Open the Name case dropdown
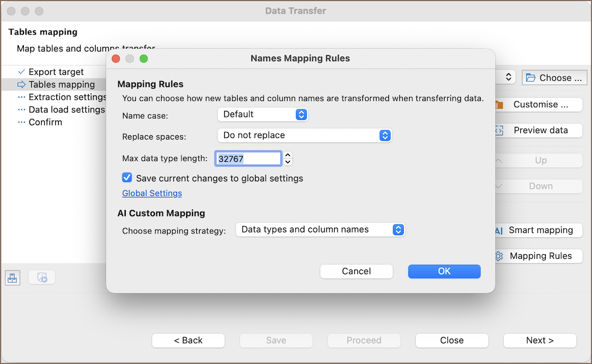 point(263,114)
